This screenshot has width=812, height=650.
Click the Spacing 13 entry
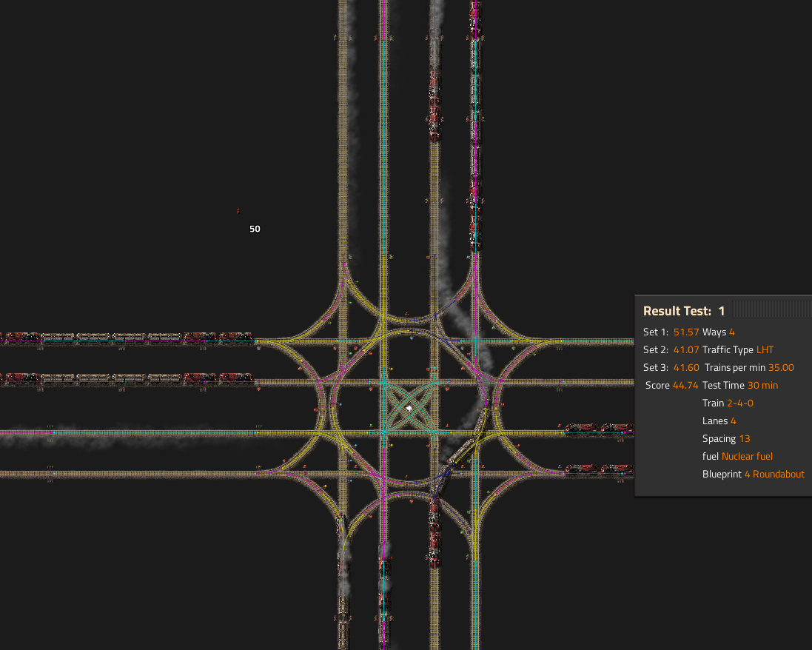coord(726,439)
